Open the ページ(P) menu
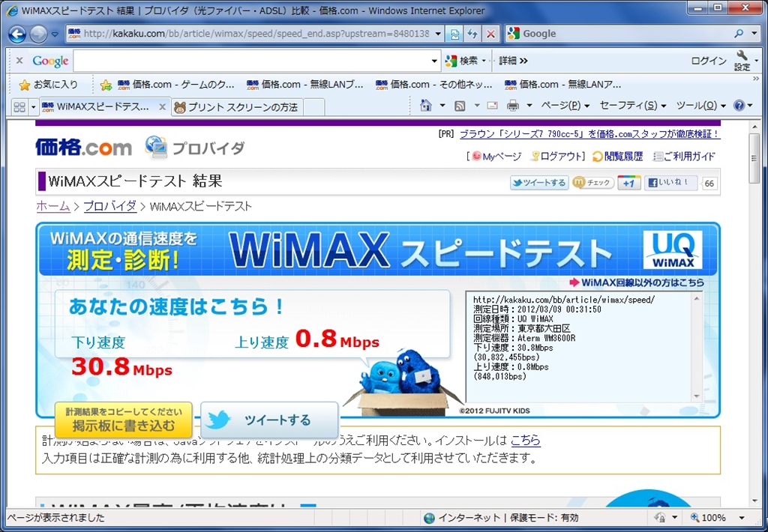Image resolution: width=768 pixels, height=532 pixels. pyautogui.click(x=565, y=106)
